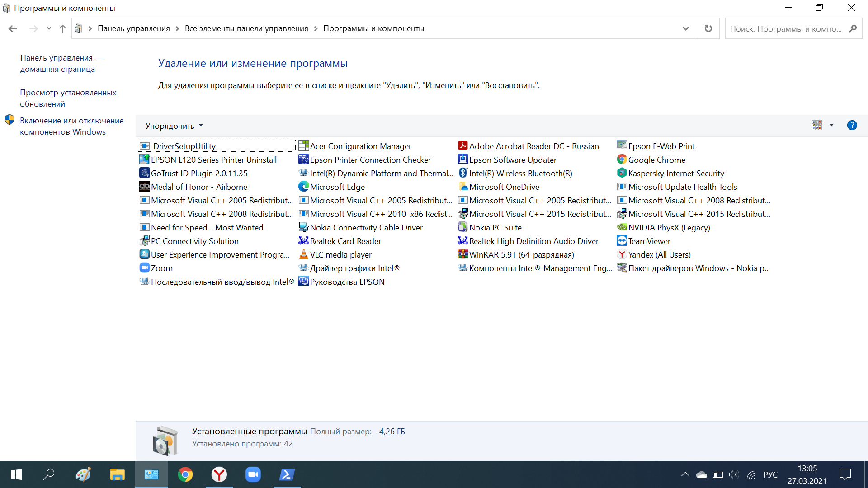Select the Nokia PC Suite icon
Viewport: 868px width, 488px height.
tap(462, 227)
